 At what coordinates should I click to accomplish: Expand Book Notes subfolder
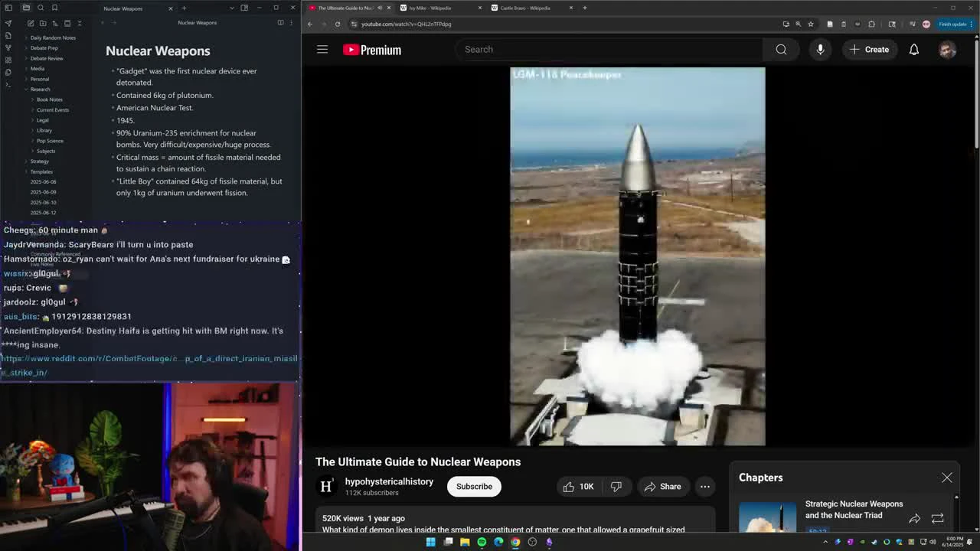pyautogui.click(x=50, y=99)
